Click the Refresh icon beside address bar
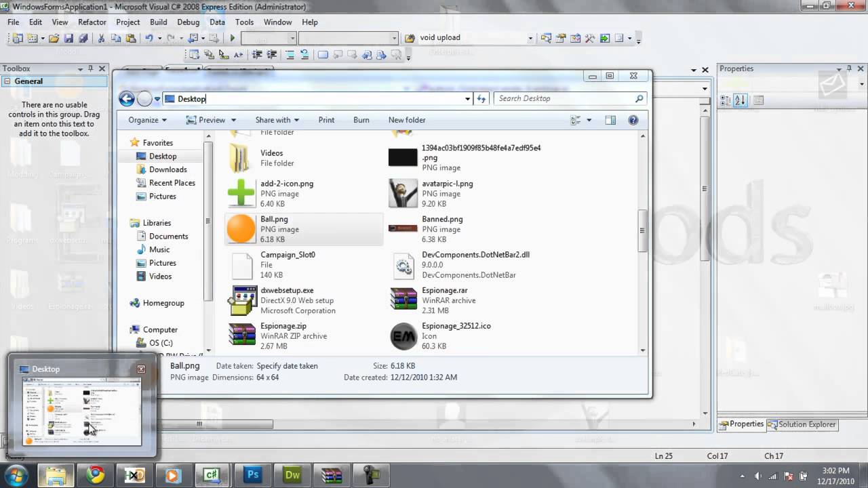 pyautogui.click(x=481, y=99)
